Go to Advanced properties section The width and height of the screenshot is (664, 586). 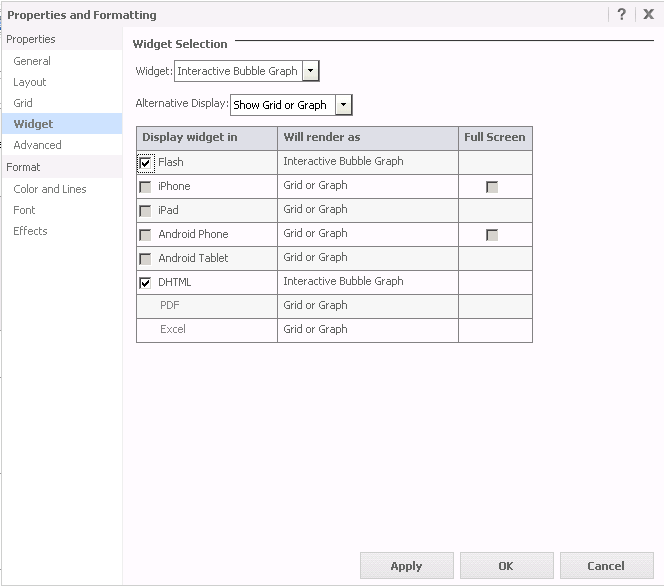coord(62,145)
